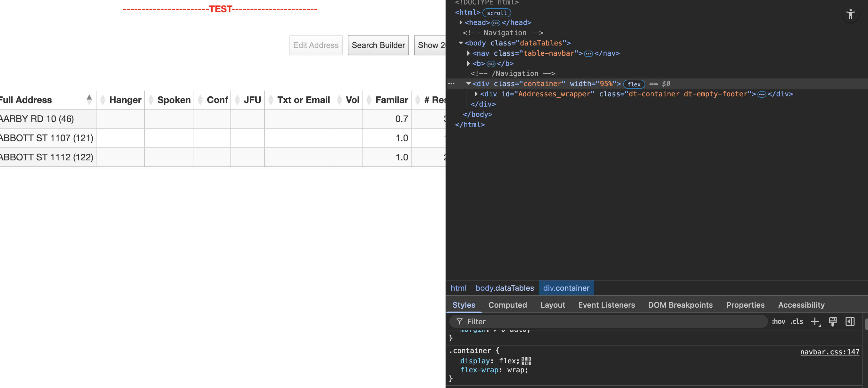Image resolution: width=868 pixels, height=388 pixels.
Task: Click the AARBY RD 10 (46) address cell
Action: (48, 118)
